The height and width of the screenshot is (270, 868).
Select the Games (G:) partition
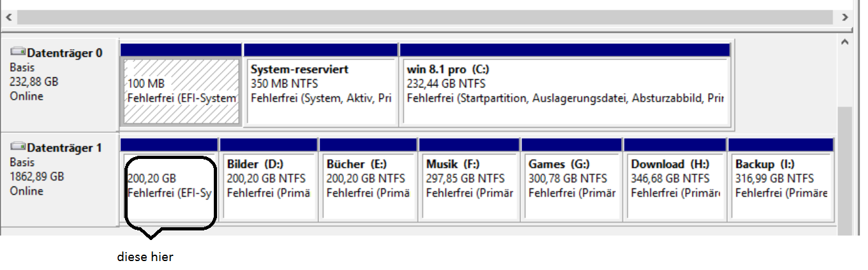point(571,180)
